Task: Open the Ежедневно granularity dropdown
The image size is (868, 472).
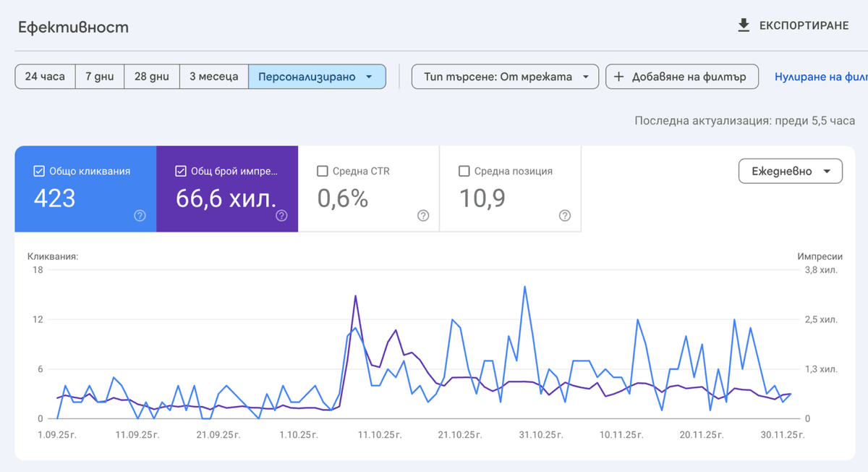Action: (x=790, y=171)
